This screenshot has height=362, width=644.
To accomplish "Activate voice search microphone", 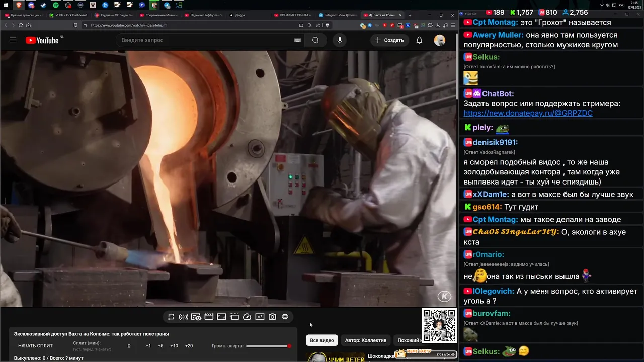I will point(340,40).
